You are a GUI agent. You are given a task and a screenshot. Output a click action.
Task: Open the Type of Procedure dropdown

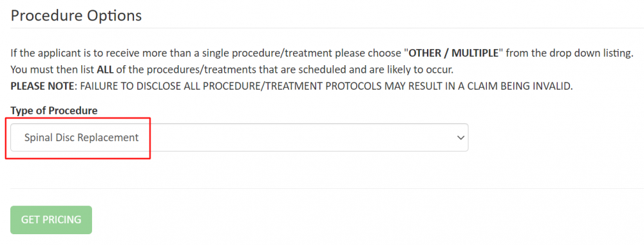click(239, 137)
